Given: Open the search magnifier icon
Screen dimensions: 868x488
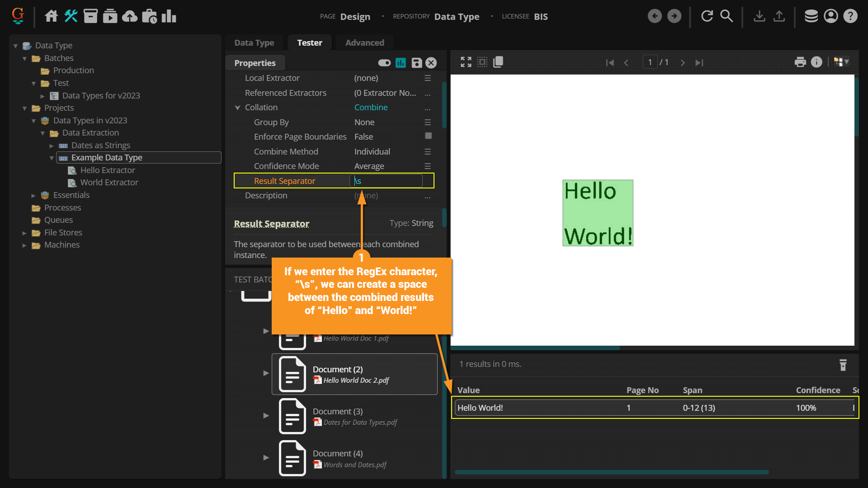Looking at the screenshot, I should [x=726, y=16].
